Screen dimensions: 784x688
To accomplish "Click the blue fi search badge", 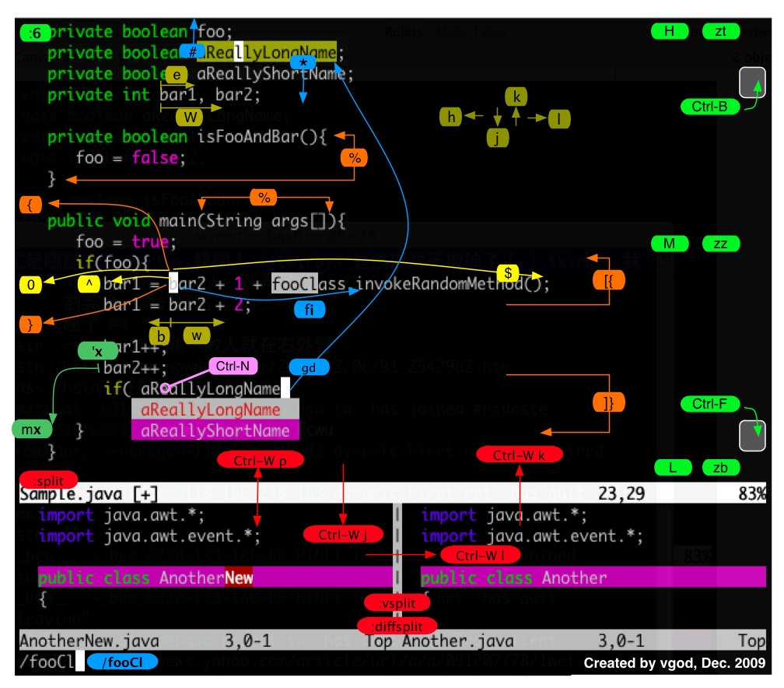I will (309, 310).
